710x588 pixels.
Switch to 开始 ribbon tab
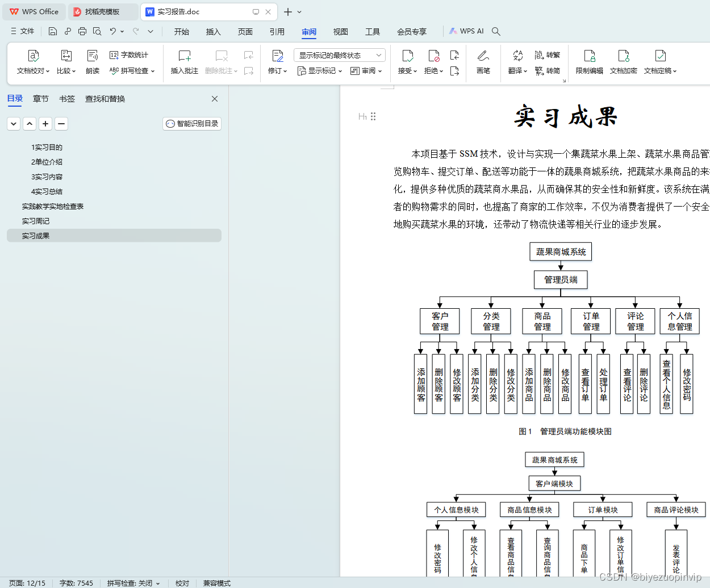[182, 32]
